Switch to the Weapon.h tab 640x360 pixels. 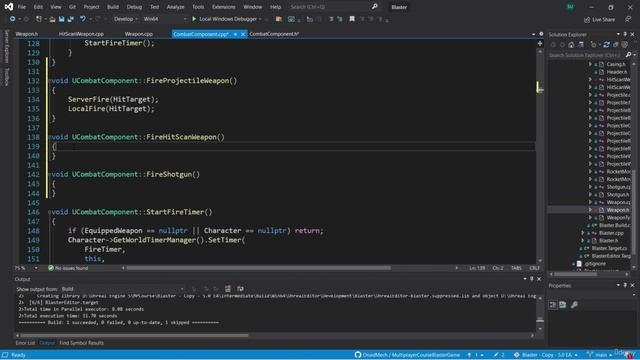coord(27,34)
